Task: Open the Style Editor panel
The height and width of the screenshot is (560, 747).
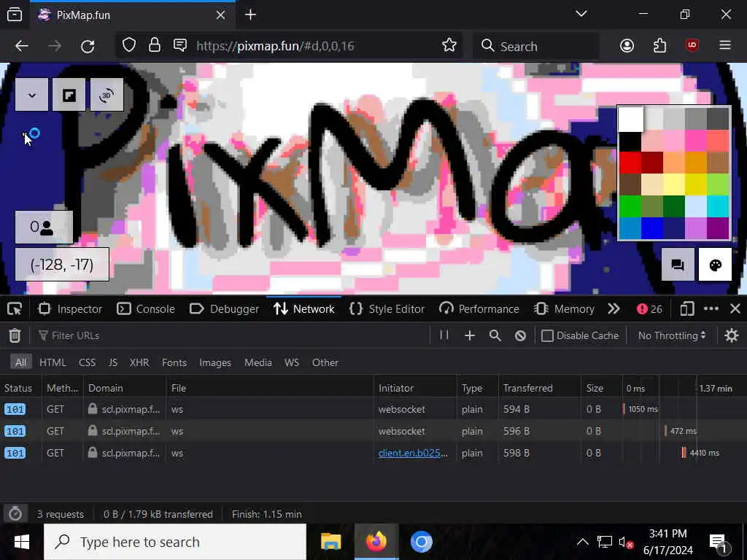Action: (x=387, y=309)
